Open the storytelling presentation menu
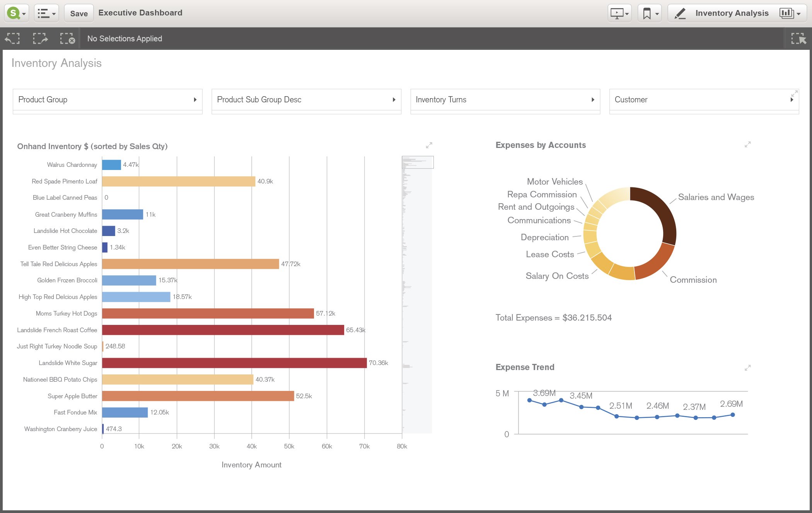 [x=619, y=14]
